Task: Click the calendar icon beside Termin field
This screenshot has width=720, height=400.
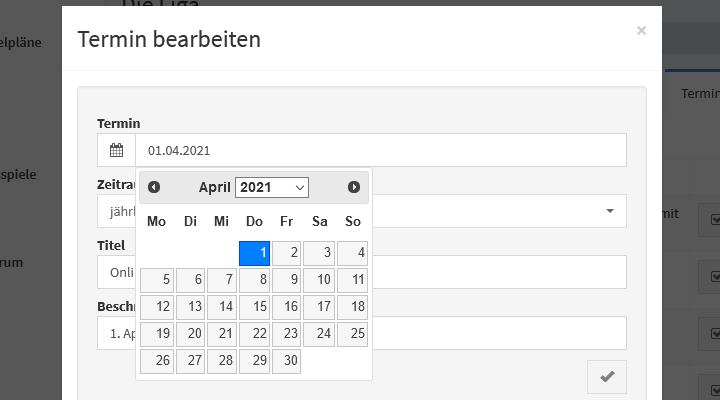Action: [x=117, y=150]
